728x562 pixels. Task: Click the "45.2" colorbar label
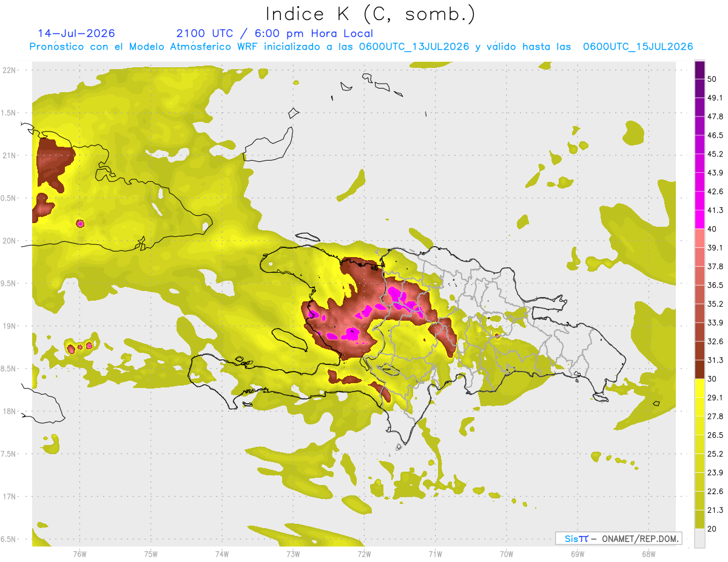(715, 154)
